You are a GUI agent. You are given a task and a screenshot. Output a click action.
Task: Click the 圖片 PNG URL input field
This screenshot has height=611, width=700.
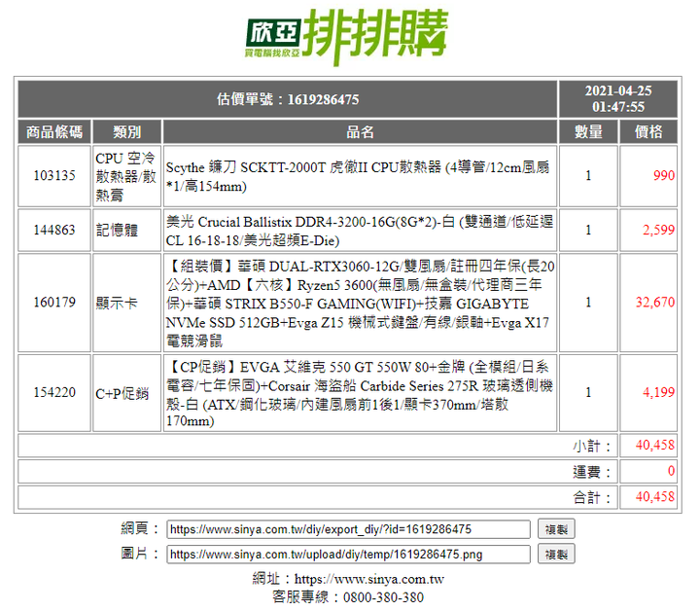[x=349, y=555]
